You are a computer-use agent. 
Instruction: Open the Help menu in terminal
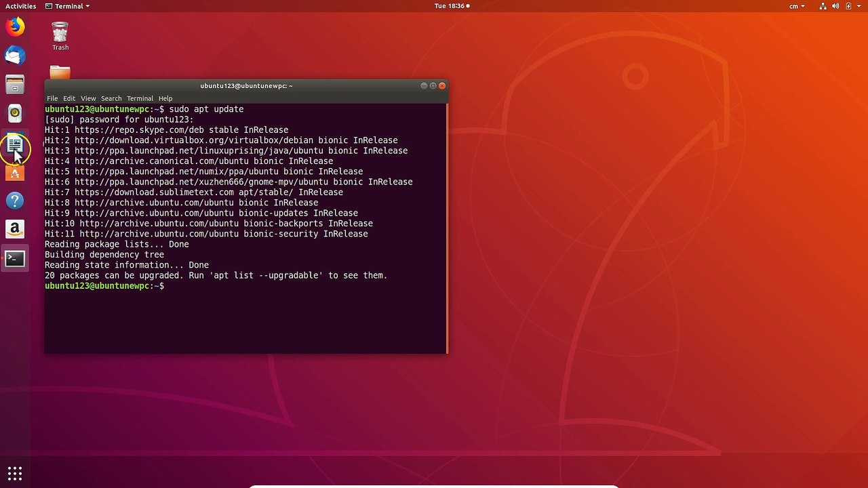(165, 98)
